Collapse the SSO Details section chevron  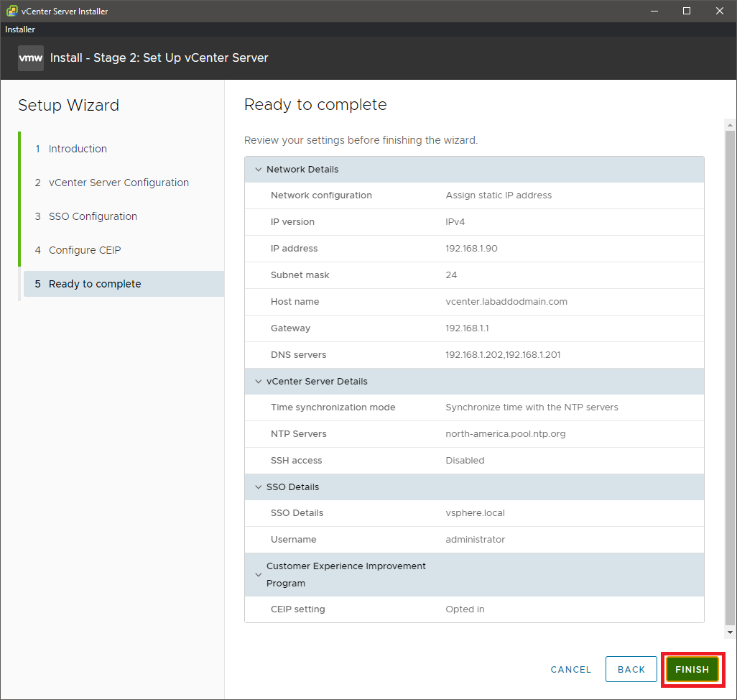[259, 487]
